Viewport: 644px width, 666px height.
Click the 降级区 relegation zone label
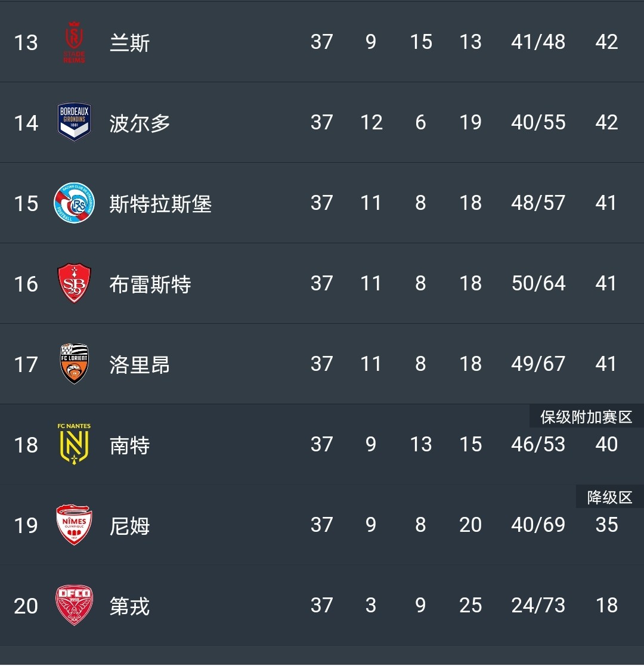[609, 497]
